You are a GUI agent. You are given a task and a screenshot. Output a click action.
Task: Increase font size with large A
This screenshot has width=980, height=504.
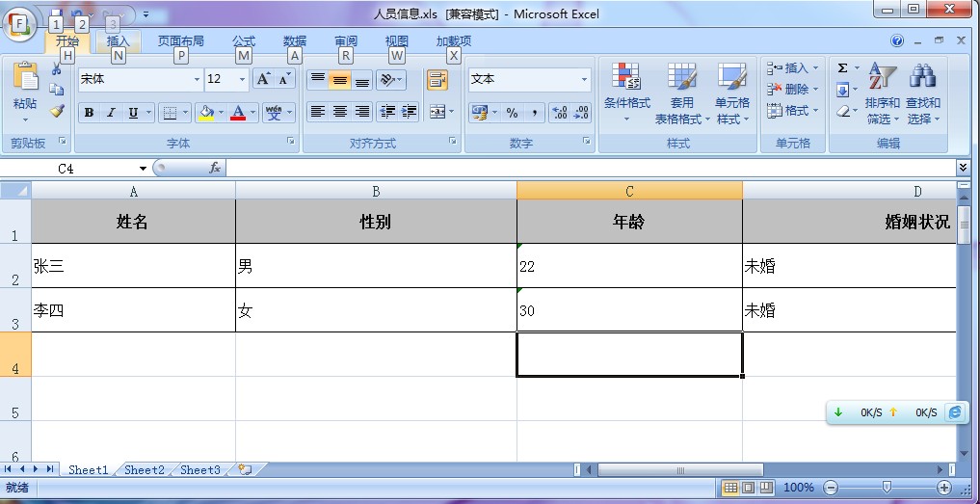coord(263,79)
